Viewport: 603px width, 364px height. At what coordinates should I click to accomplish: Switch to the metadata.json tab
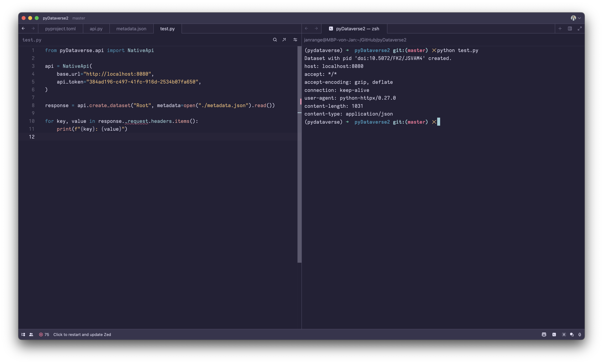131,29
